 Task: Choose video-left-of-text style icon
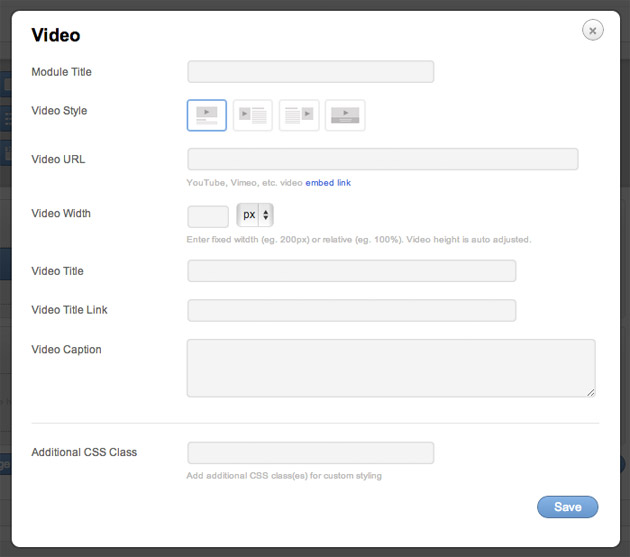click(253, 115)
